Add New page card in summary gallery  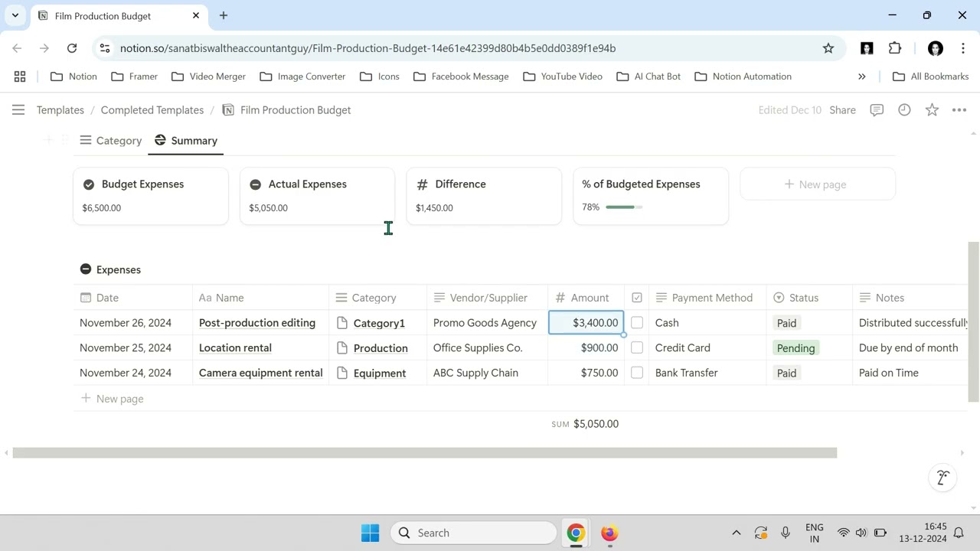coord(818,184)
